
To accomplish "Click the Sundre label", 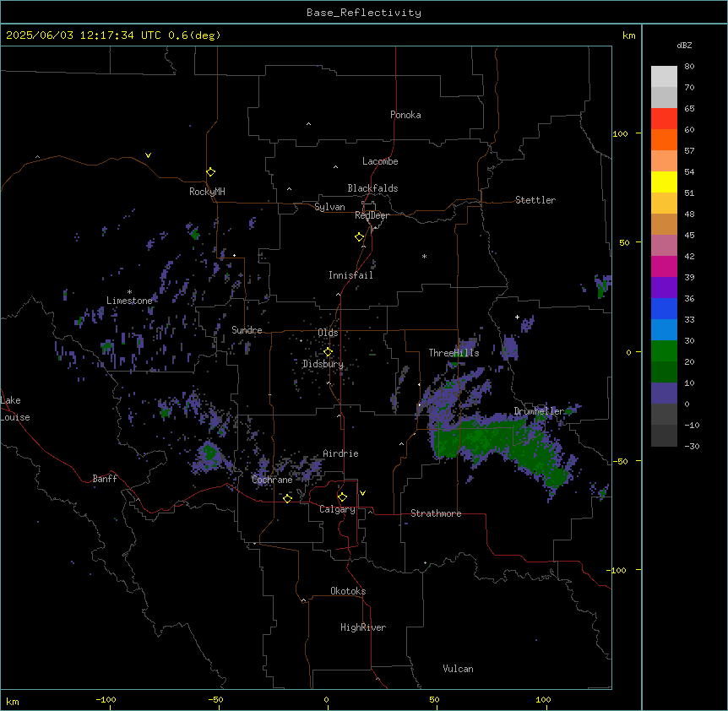I will click(247, 330).
